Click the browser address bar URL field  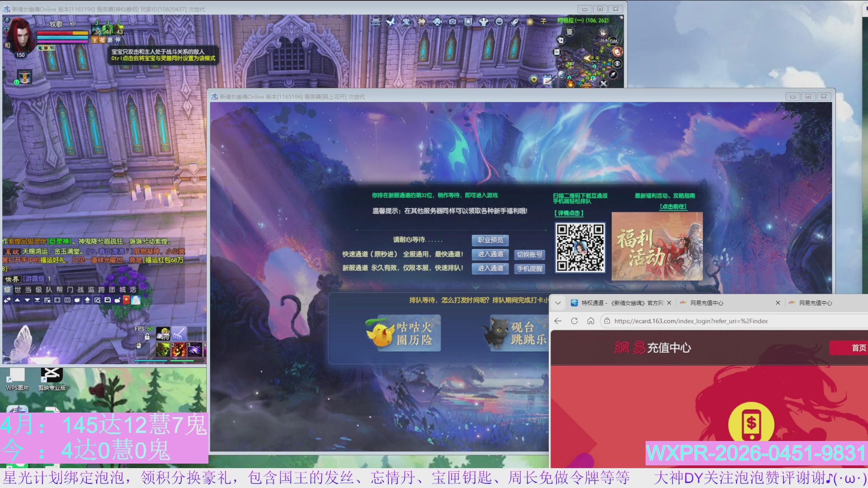(691, 321)
